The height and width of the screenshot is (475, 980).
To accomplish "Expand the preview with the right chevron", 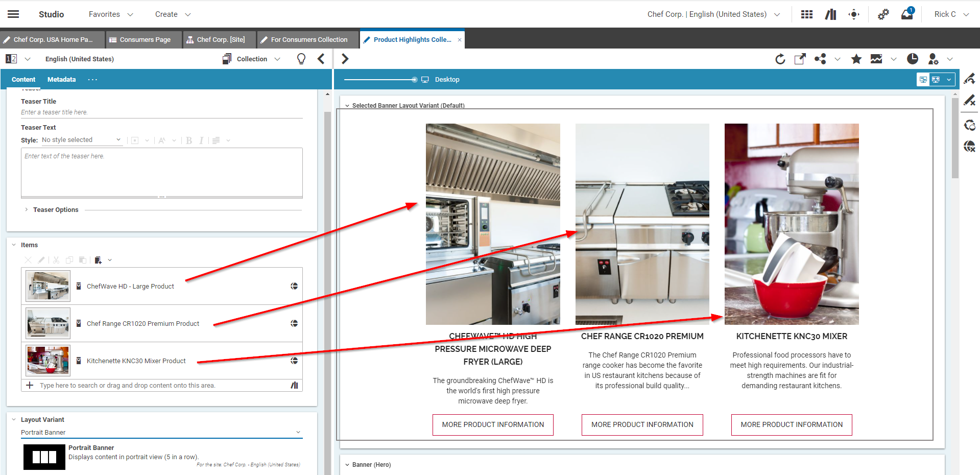I will click(345, 59).
